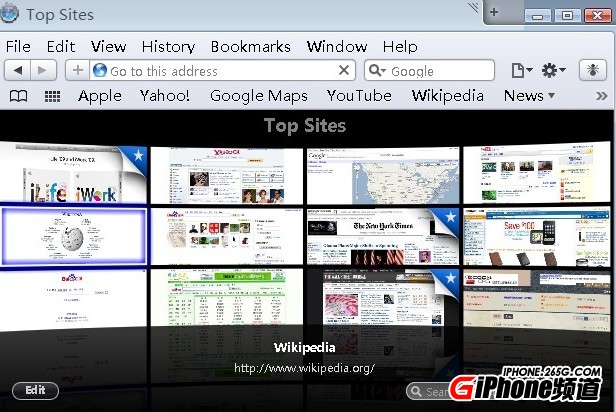Open the Bookmarks menu
Screen dimensions: 616x412
pos(251,46)
